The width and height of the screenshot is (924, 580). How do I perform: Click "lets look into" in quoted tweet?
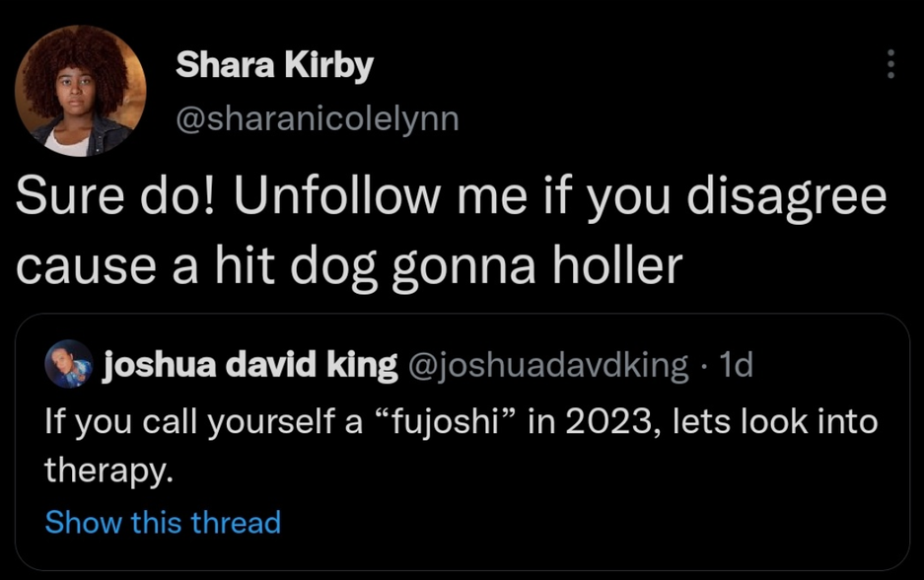point(775,422)
